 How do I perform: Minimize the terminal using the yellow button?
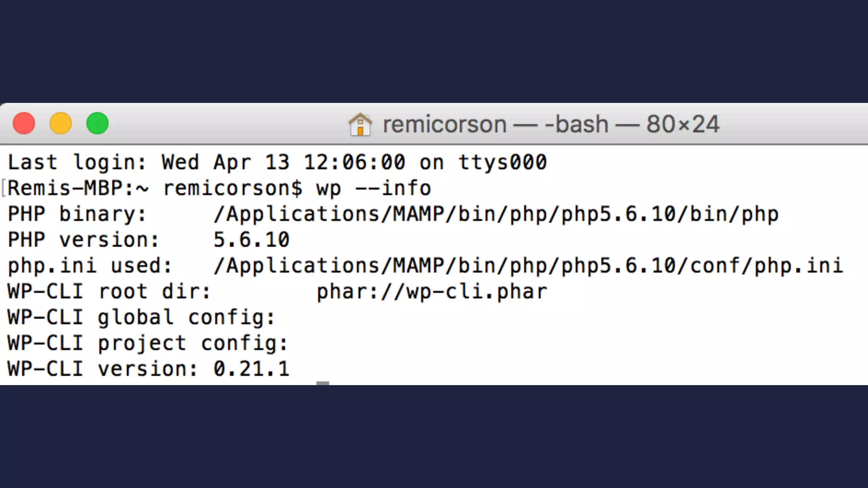61,124
